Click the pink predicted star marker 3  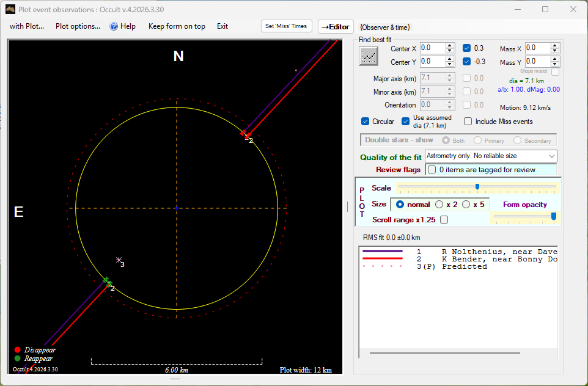coord(119,260)
